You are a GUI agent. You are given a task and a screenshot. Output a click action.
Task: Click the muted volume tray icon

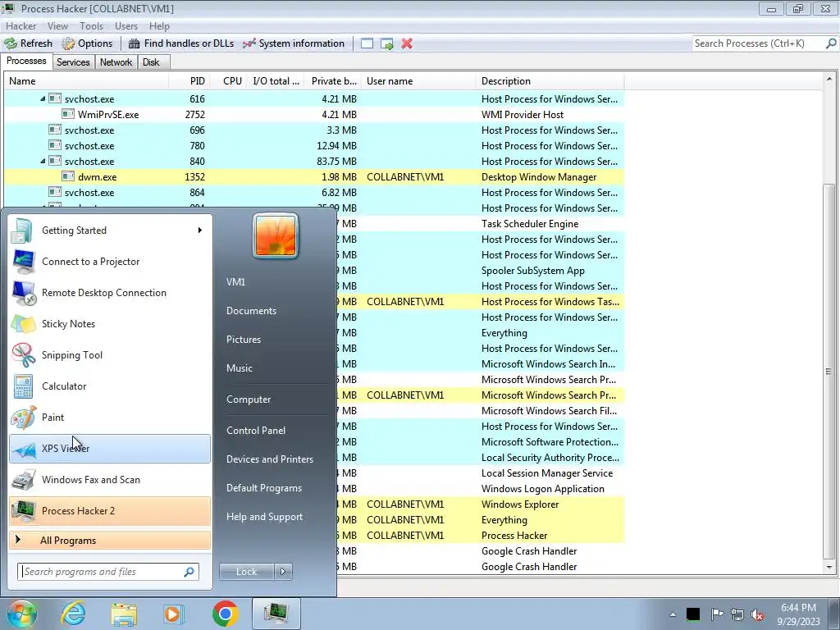tap(757, 614)
